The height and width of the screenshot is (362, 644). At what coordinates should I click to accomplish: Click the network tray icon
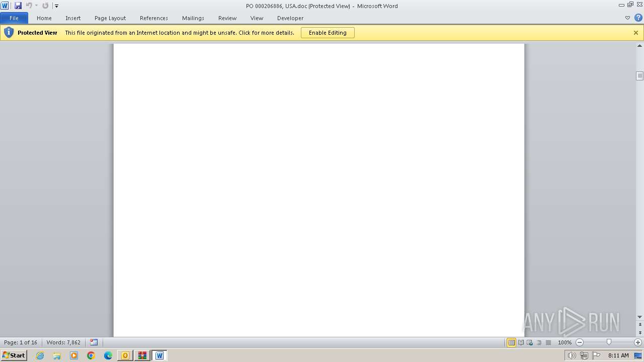pos(584,355)
